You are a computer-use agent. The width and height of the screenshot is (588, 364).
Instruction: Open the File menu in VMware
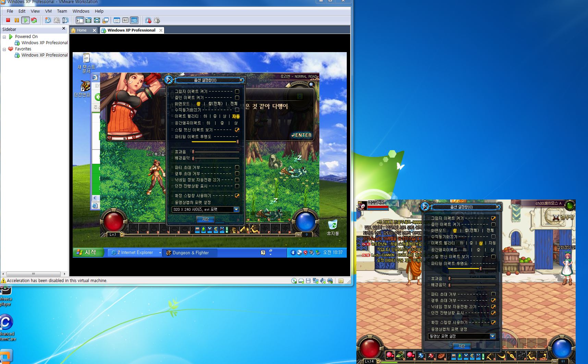tap(10, 11)
